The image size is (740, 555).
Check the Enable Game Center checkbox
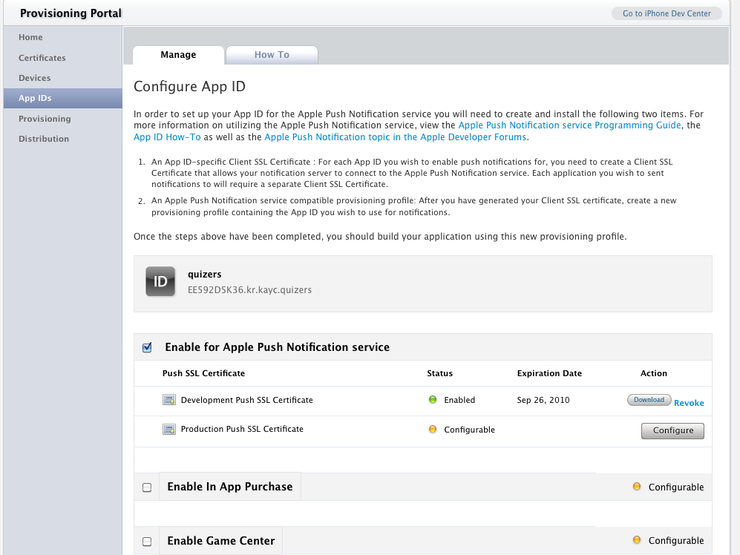click(147, 541)
